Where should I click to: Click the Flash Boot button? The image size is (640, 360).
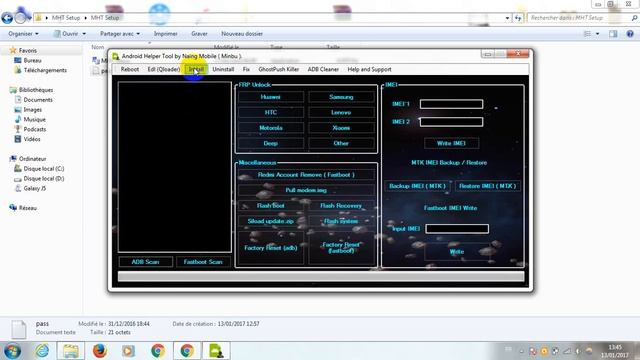tap(271, 206)
